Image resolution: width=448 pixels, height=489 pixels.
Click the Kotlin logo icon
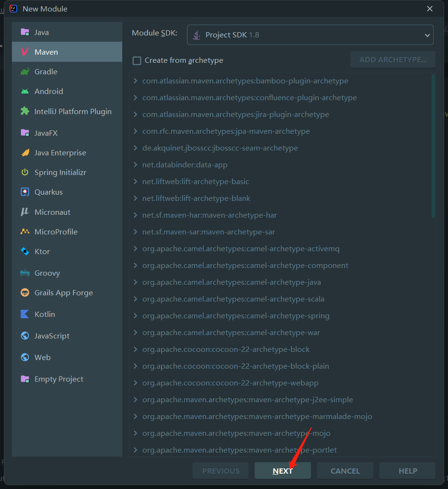(25, 314)
